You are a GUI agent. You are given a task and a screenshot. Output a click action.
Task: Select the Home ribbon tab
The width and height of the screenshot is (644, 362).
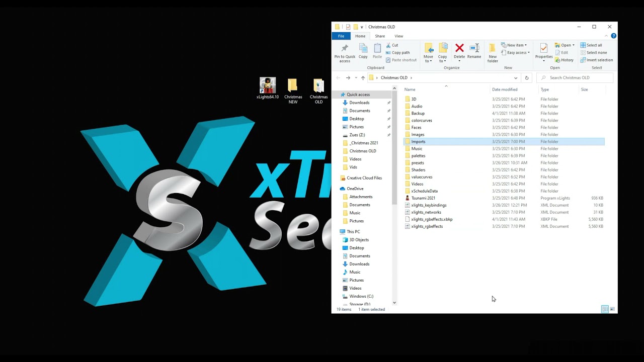[x=360, y=36]
